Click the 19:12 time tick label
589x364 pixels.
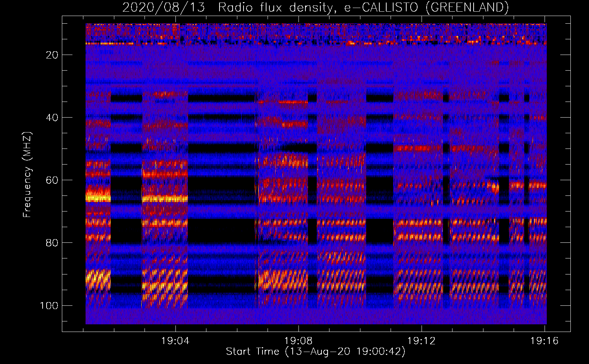422,341
